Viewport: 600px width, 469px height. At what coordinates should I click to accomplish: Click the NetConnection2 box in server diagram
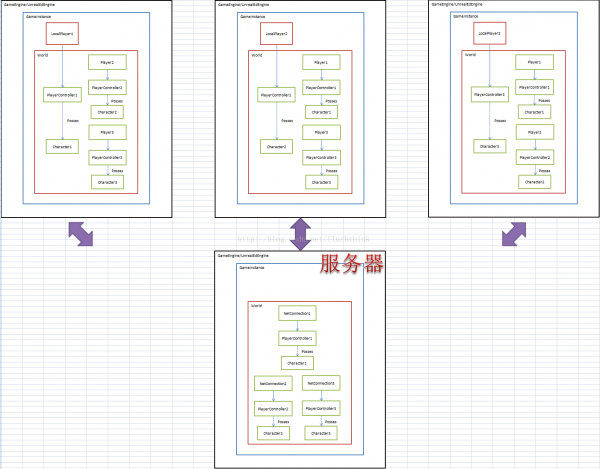(x=273, y=383)
